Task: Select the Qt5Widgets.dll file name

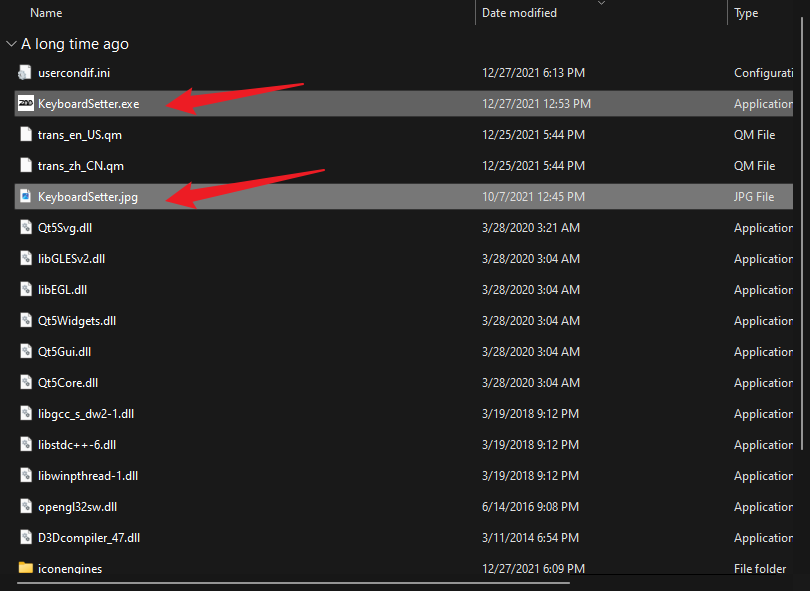Action: point(76,320)
